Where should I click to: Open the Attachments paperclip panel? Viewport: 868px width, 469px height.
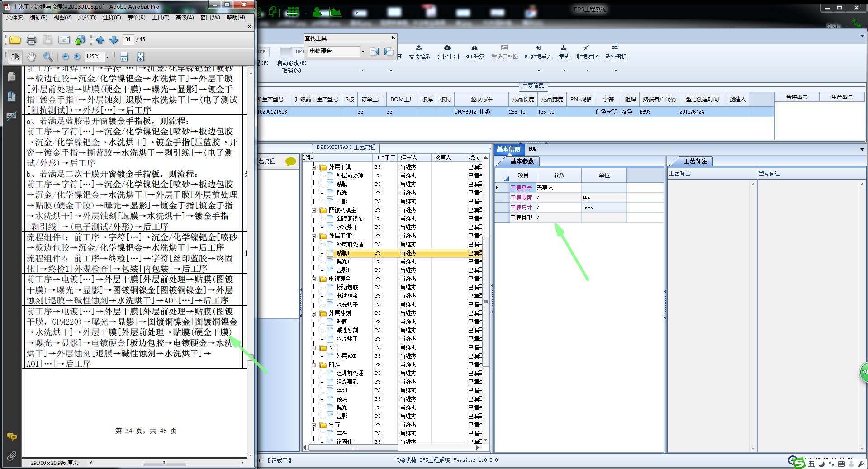point(12,455)
